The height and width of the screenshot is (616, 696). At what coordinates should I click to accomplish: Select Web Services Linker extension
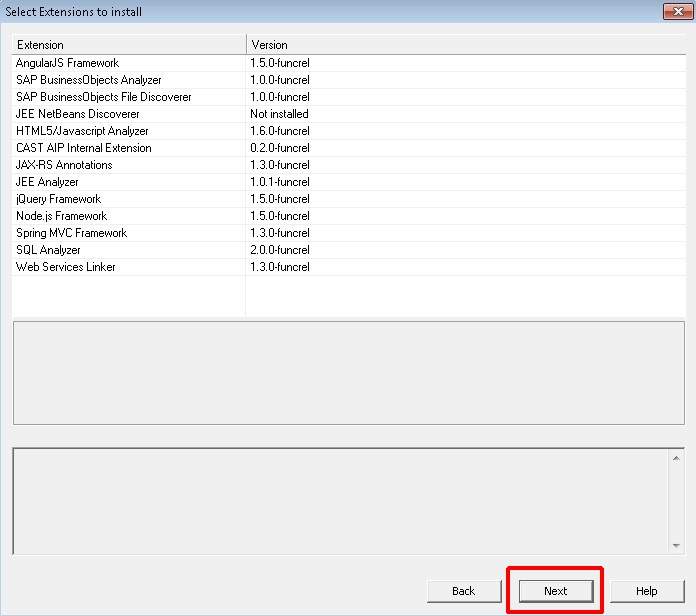[349, 267]
